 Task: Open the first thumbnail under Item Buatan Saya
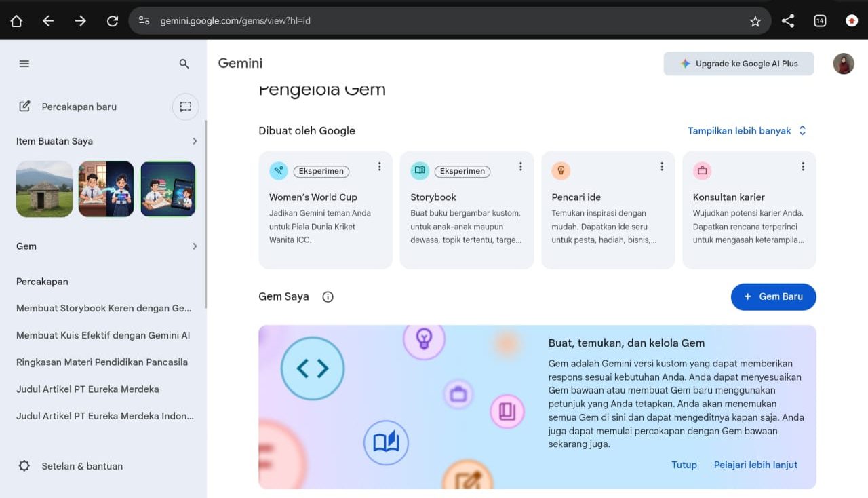[x=43, y=189]
